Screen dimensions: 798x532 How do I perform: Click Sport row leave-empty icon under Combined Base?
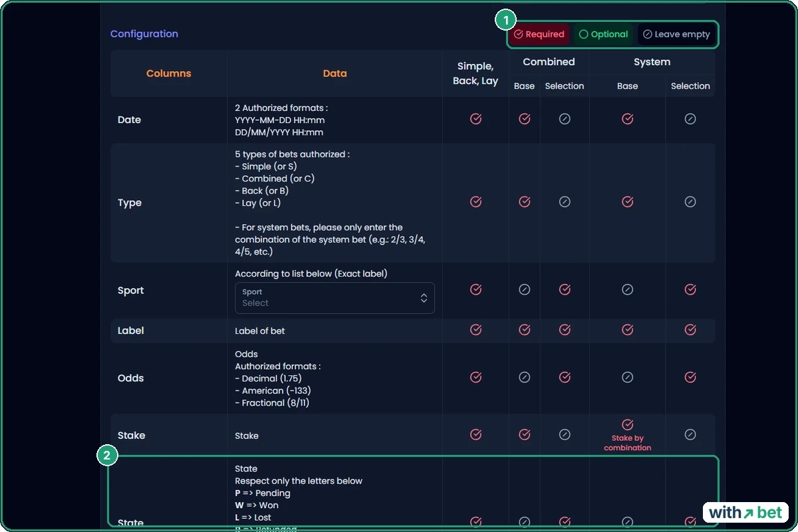click(x=524, y=289)
